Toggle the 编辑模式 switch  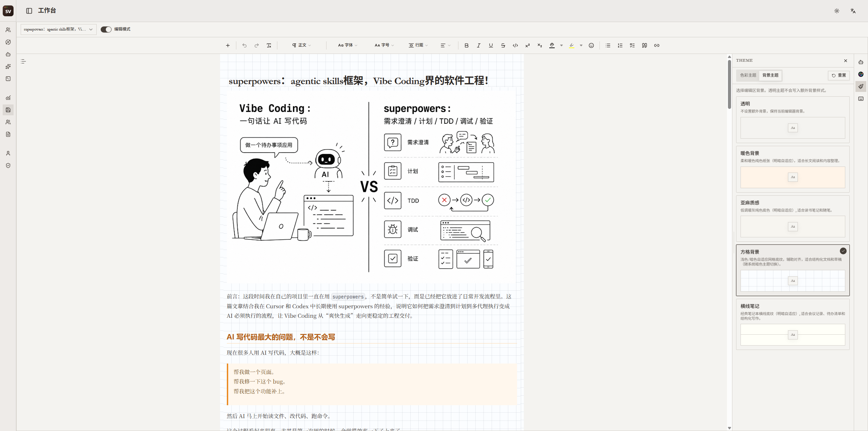(x=106, y=30)
